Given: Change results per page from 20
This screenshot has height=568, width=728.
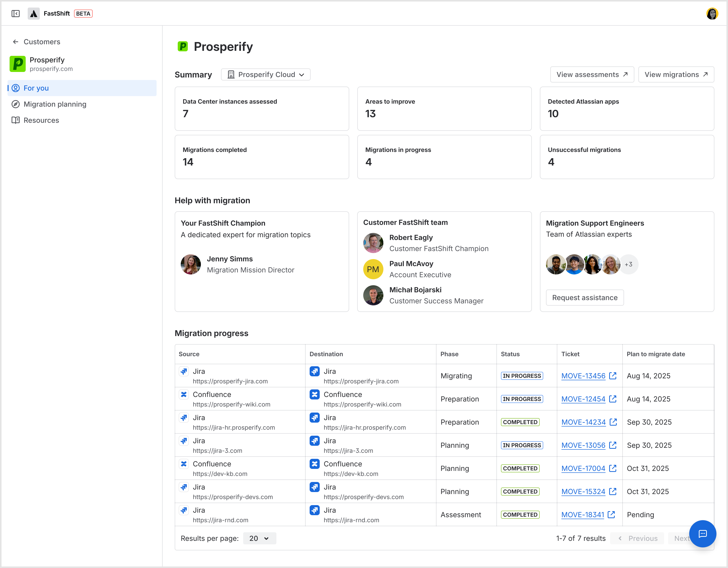Looking at the screenshot, I should (x=259, y=538).
